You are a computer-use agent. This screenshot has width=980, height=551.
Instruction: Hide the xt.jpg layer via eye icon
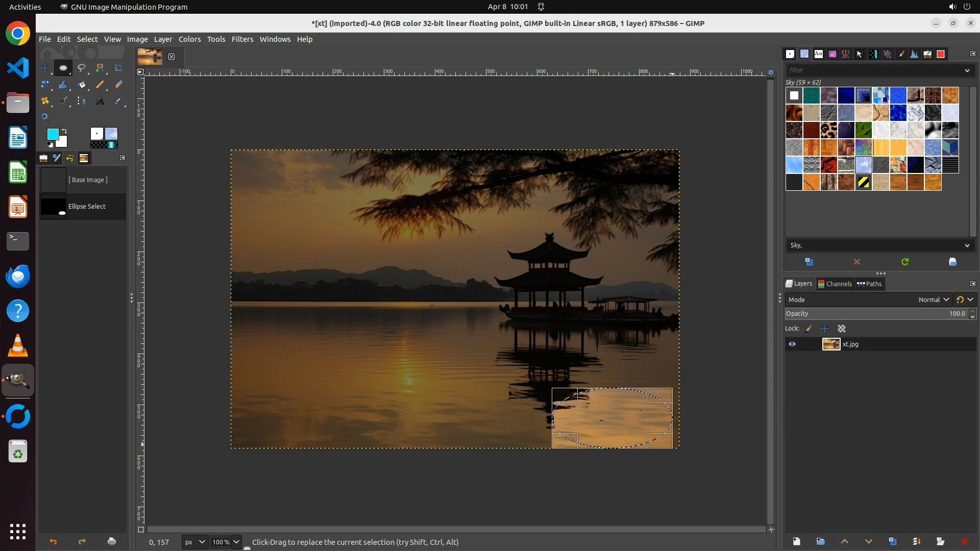[792, 344]
